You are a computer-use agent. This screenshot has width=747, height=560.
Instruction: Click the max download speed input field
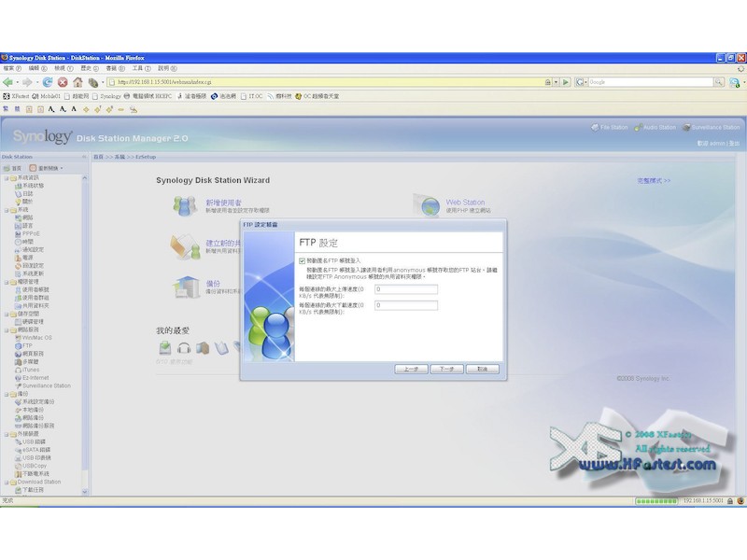pos(406,305)
